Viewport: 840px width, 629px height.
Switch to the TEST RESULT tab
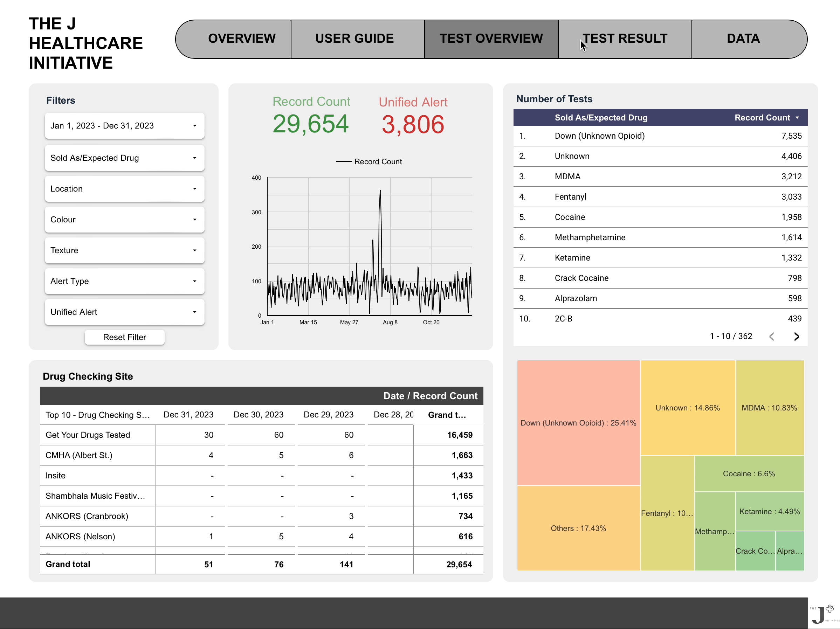click(625, 39)
